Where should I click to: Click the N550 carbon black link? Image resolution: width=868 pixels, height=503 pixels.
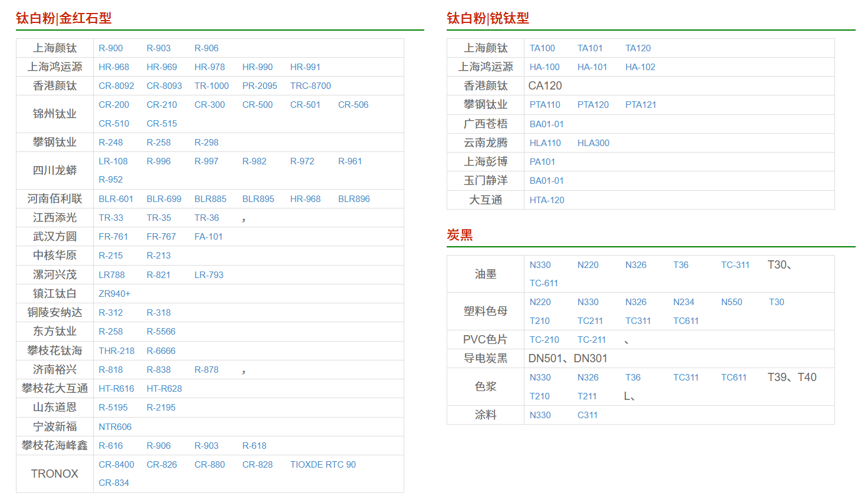pyautogui.click(x=731, y=302)
